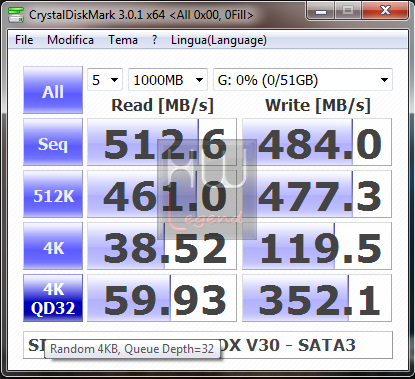Minimize the CrystalDiskMark window
Viewport: 415px width, 379px height.
(321, 11)
